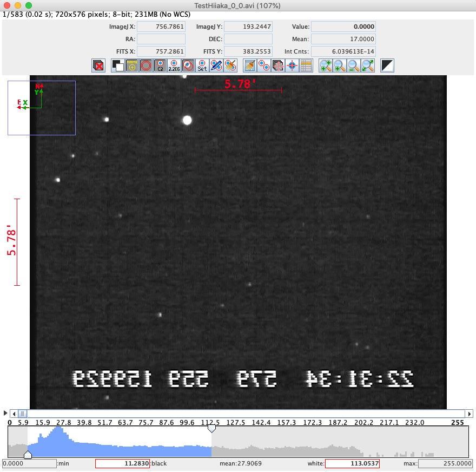Toggle the centroid C2 aperture option
This screenshot has height=472, width=476.
coord(160,66)
